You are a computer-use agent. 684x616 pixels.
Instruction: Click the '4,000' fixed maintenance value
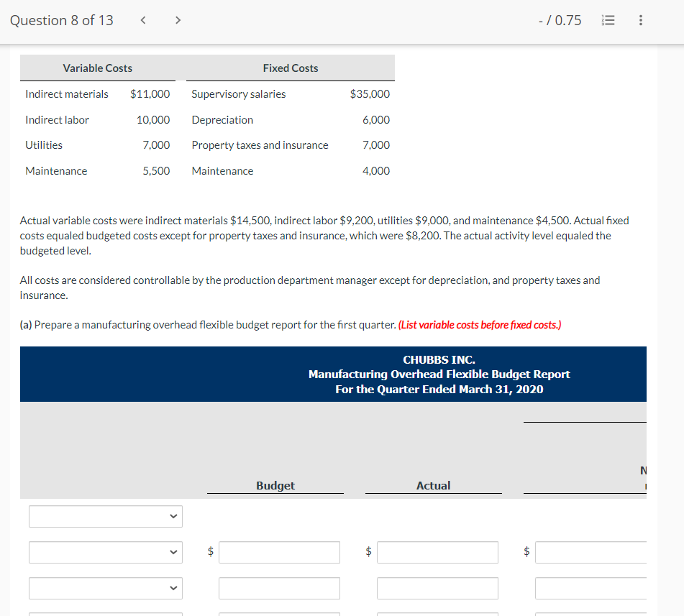(376, 170)
